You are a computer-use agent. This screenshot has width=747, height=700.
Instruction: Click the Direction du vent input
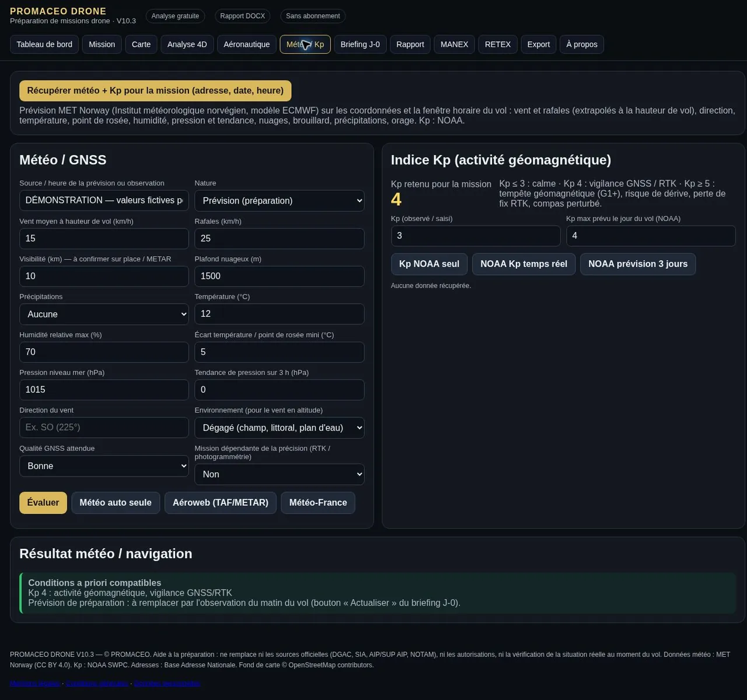[104, 428]
